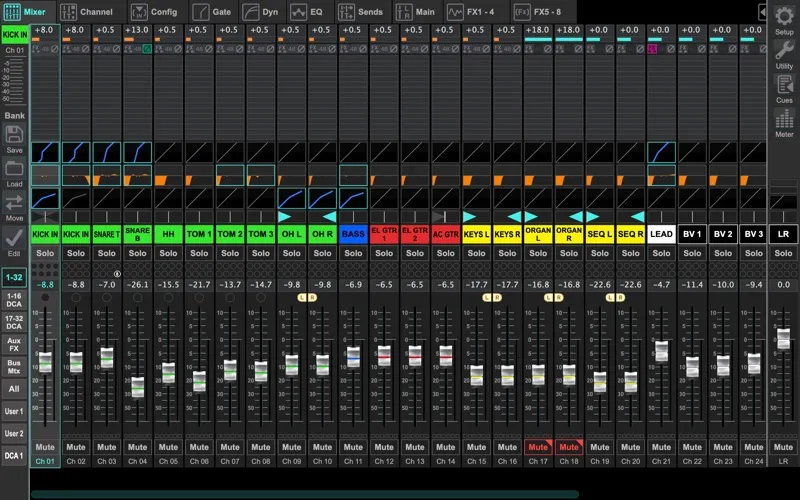Open the Gate tab
Screen dimensions: 800x500
[212, 11]
